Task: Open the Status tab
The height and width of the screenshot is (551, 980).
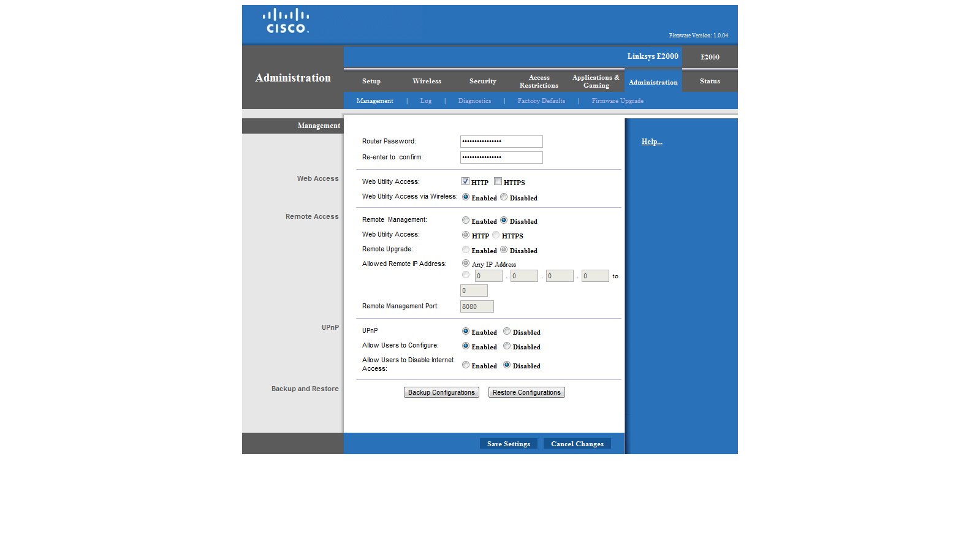Action: click(x=710, y=81)
